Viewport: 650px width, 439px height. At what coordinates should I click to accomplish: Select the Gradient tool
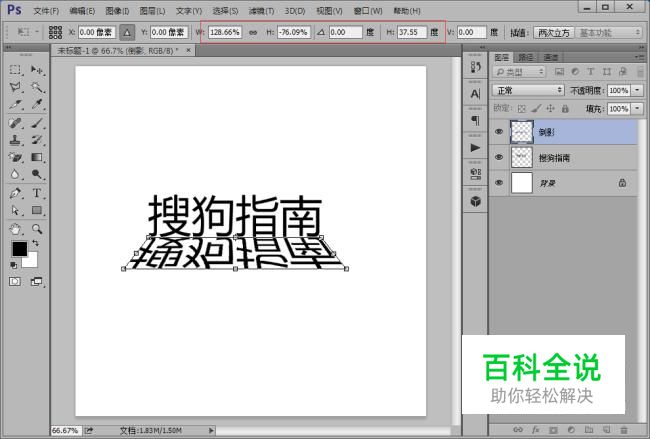pyautogui.click(x=37, y=157)
